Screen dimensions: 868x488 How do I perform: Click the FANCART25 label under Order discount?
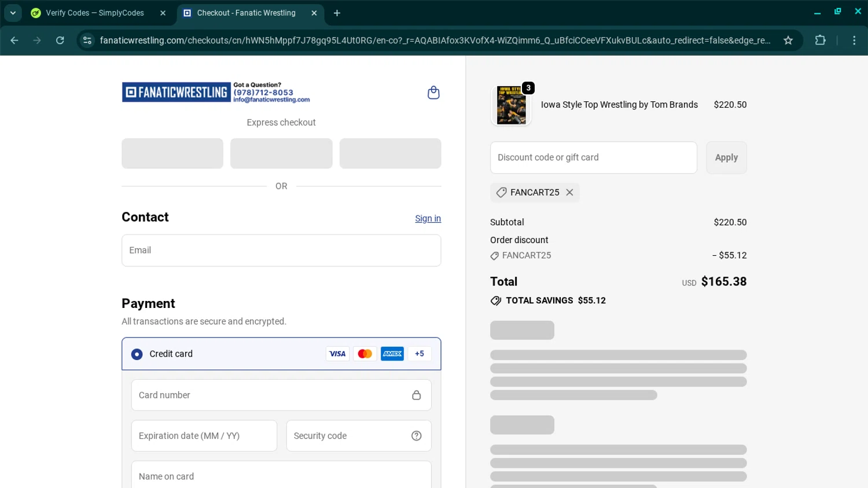(x=527, y=255)
